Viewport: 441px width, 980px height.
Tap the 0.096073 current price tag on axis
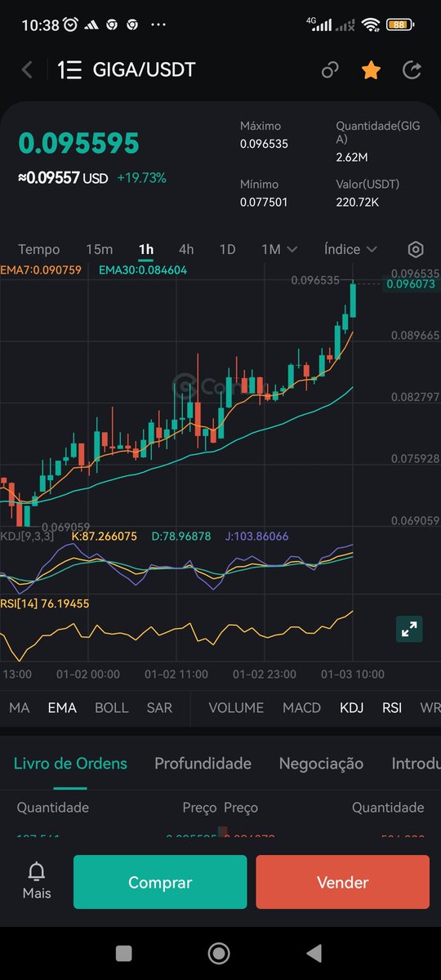(412, 284)
